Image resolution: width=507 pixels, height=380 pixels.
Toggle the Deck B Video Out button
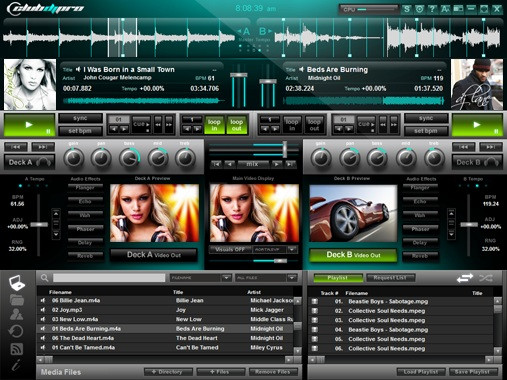[353, 255]
